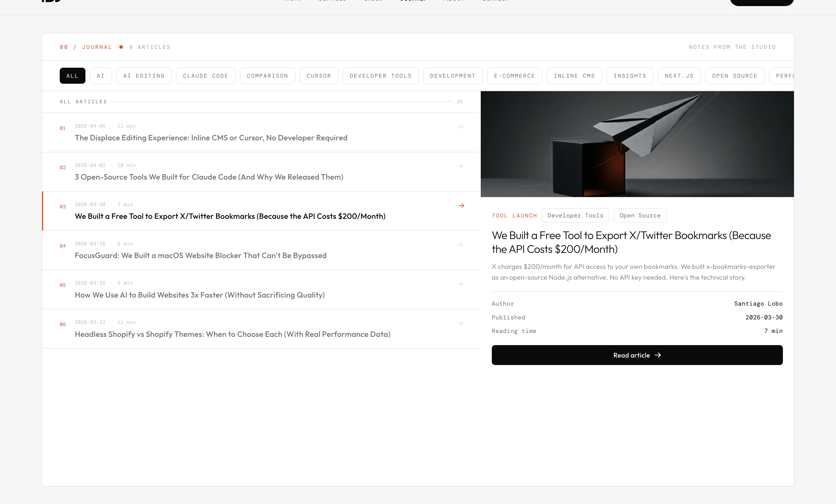This screenshot has height=504, width=836.
Task: Click the paper airplane preview image
Action: pyautogui.click(x=637, y=143)
